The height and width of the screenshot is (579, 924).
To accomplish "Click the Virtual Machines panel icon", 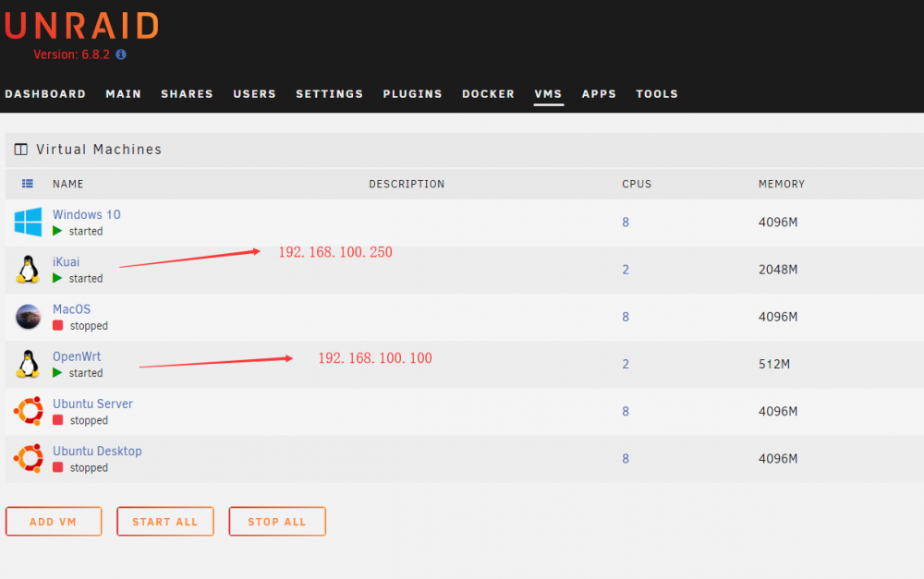I will 20,150.
